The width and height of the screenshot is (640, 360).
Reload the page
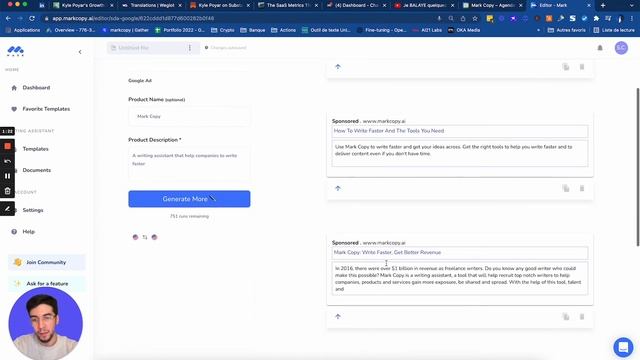32,18
